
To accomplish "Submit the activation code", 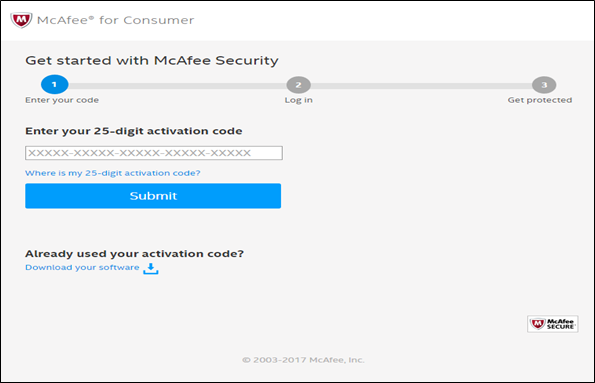I will [x=153, y=196].
